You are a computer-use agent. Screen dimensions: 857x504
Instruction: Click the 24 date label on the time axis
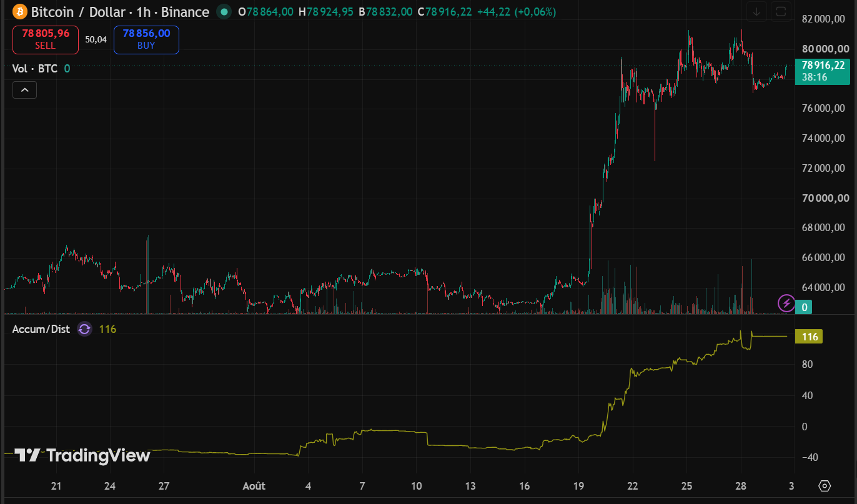tap(110, 486)
